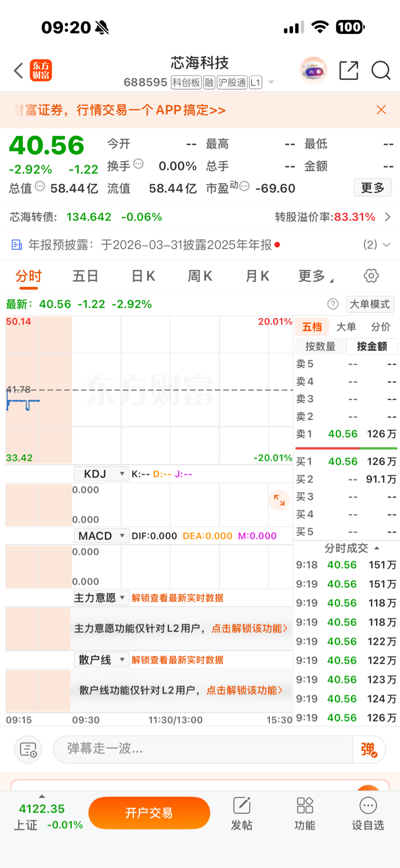400x868 pixels.
Task: Tap the L1 level tag
Action: [255, 82]
